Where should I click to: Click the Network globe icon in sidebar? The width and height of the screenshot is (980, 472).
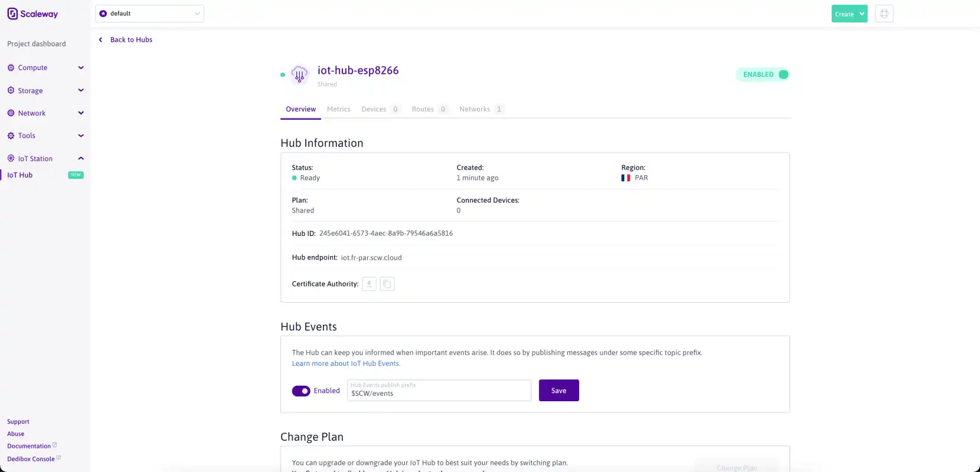[11, 113]
